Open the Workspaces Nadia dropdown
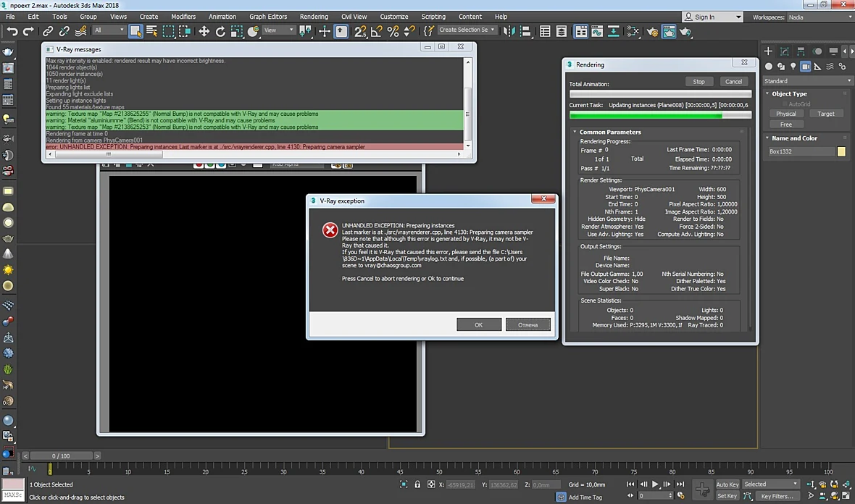This screenshot has height=504, width=855. tap(820, 17)
